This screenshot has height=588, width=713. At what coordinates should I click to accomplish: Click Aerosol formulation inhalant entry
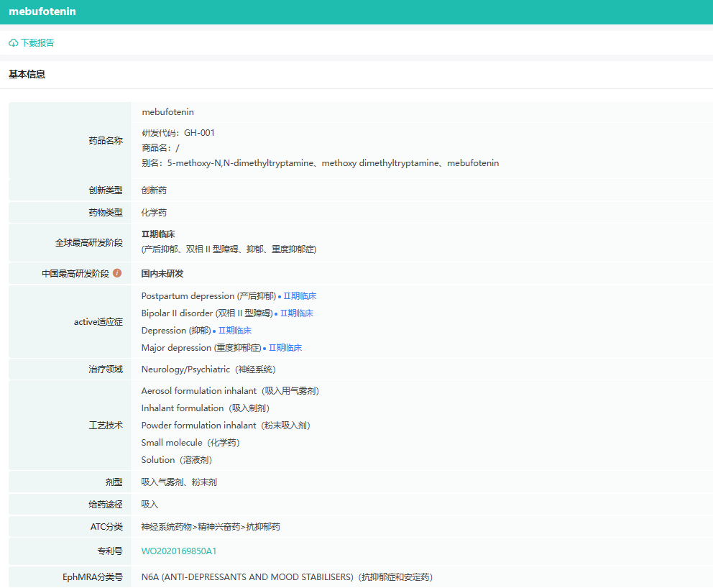(198, 391)
